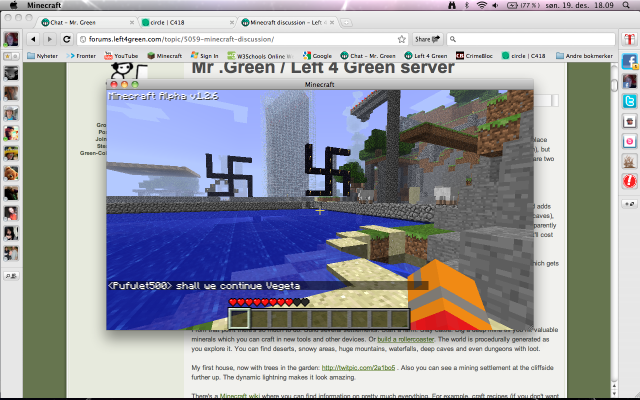The width and height of the screenshot is (640, 400).
Task: Reload the page with the refresh icon
Action: pos(67,39)
